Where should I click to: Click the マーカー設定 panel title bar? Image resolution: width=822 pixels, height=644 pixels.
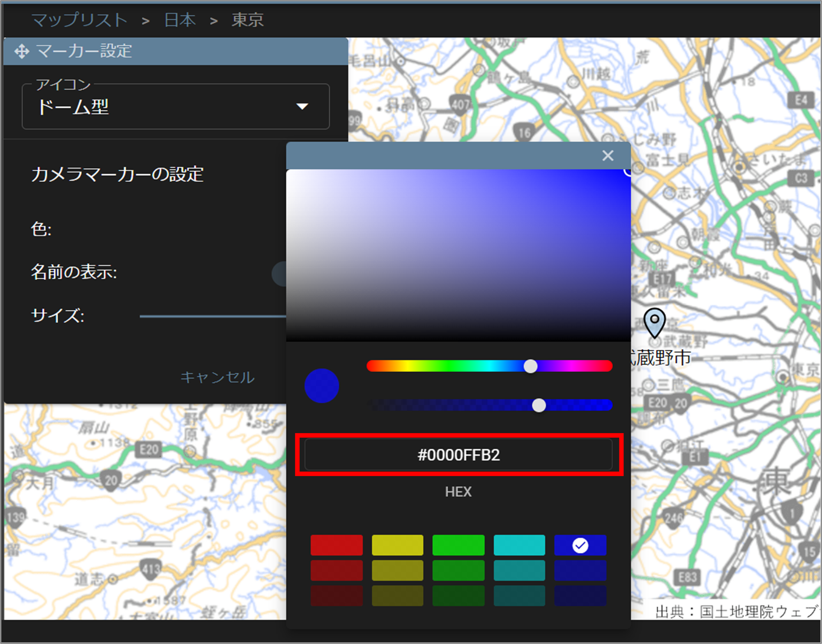tap(176, 51)
